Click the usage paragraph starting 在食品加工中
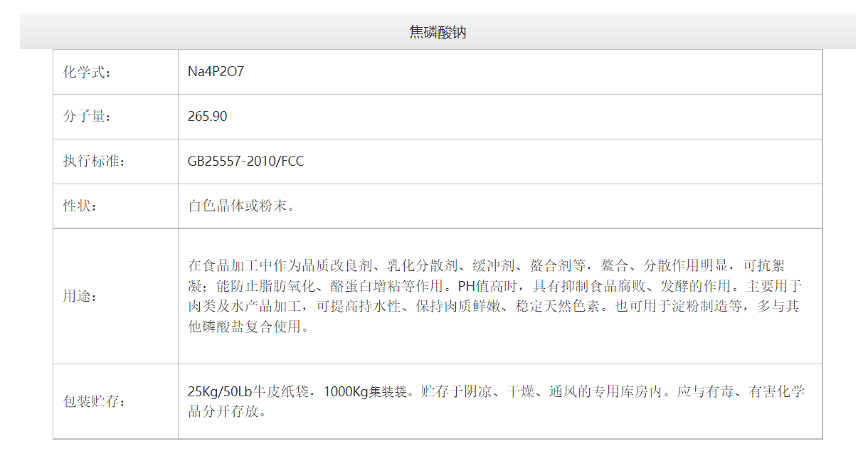The height and width of the screenshot is (471, 868). 495,297
